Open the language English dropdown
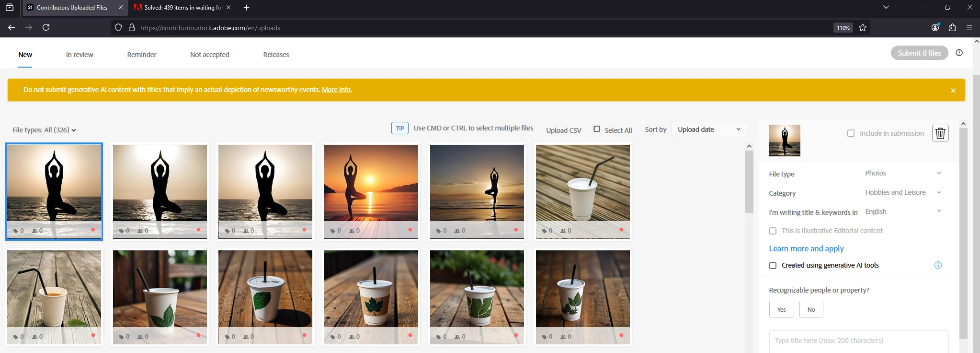This screenshot has width=980, height=353. pos(903,212)
